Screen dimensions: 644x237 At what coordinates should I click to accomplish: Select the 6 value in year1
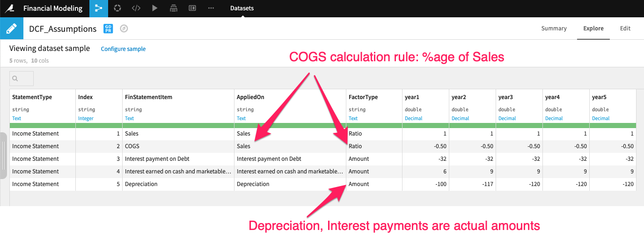tap(425, 172)
